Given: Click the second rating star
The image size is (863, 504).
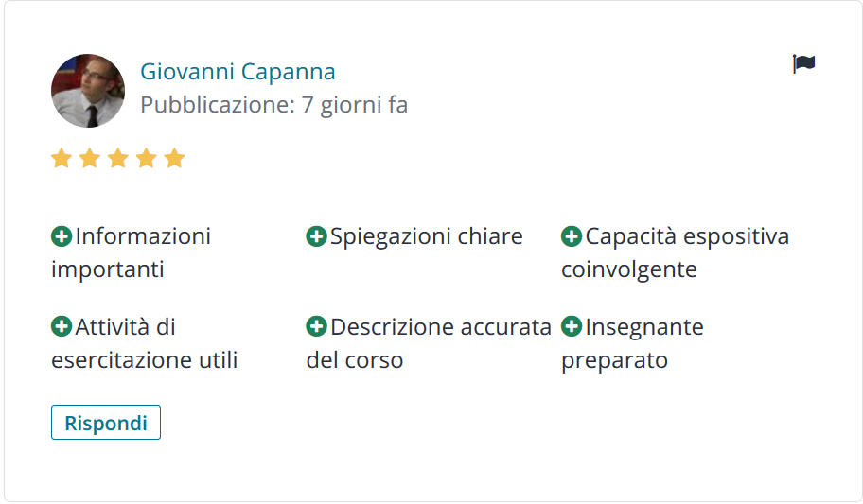Looking at the screenshot, I should 90,158.
